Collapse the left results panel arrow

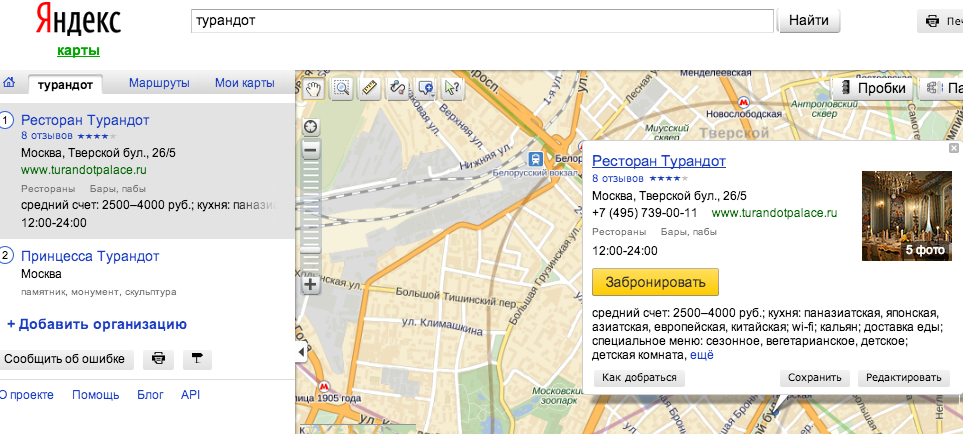[x=301, y=352]
